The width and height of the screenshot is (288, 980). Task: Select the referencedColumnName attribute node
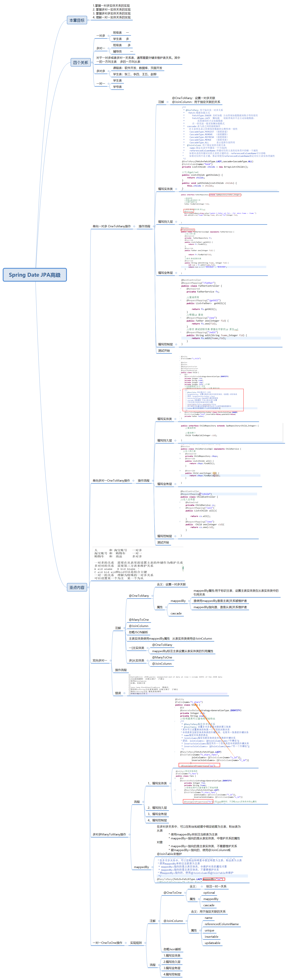[x=221, y=924]
